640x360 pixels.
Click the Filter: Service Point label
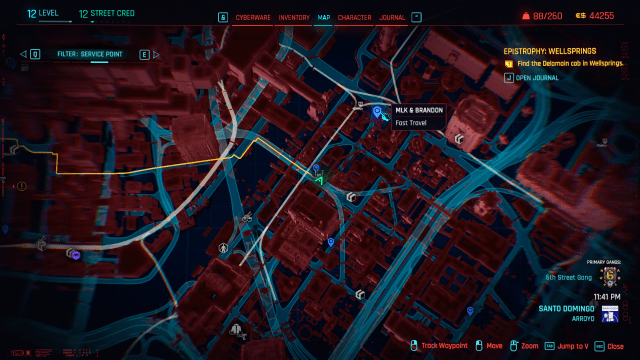90,54
